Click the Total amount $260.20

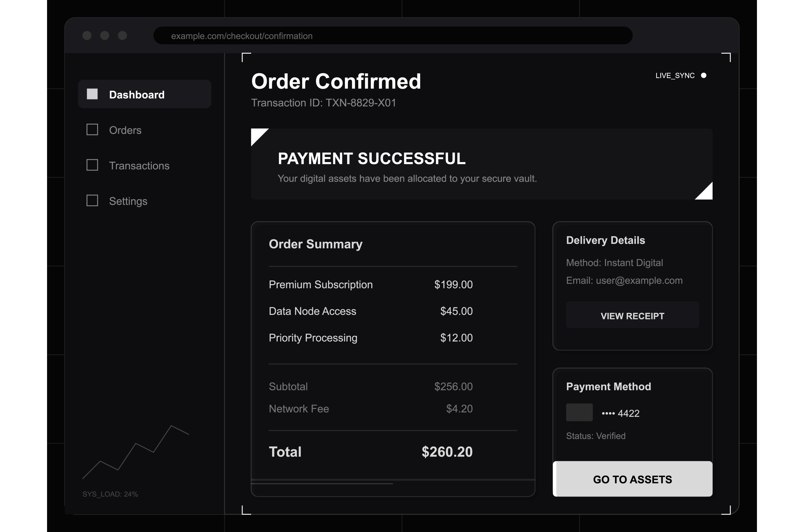click(x=447, y=452)
